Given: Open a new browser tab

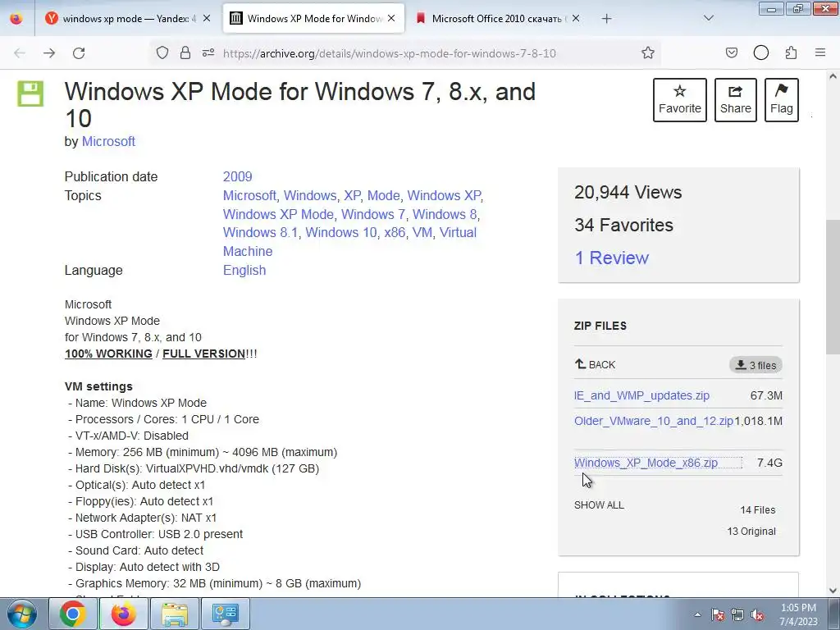Looking at the screenshot, I should 606,19.
